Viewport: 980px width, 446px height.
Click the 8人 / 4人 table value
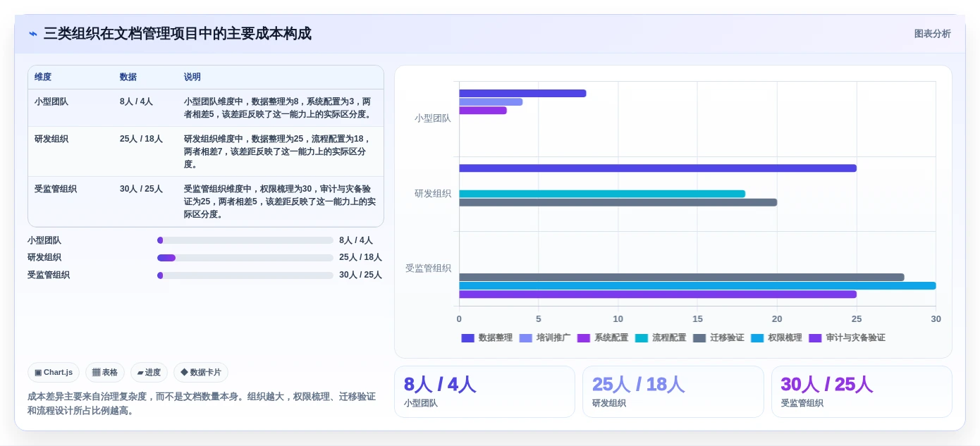(x=136, y=101)
